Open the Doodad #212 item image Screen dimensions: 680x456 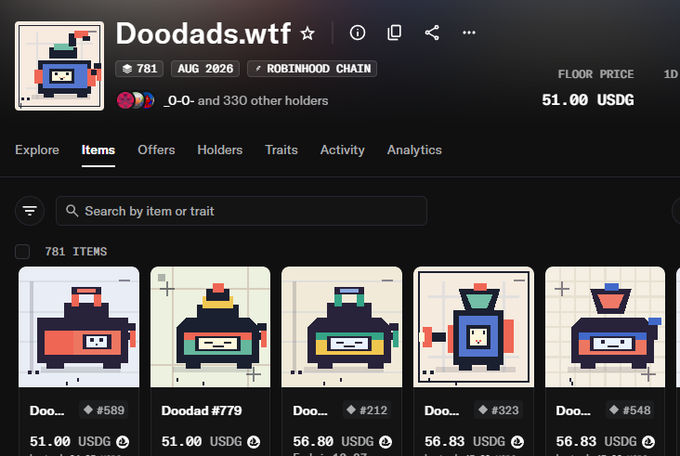coord(342,327)
